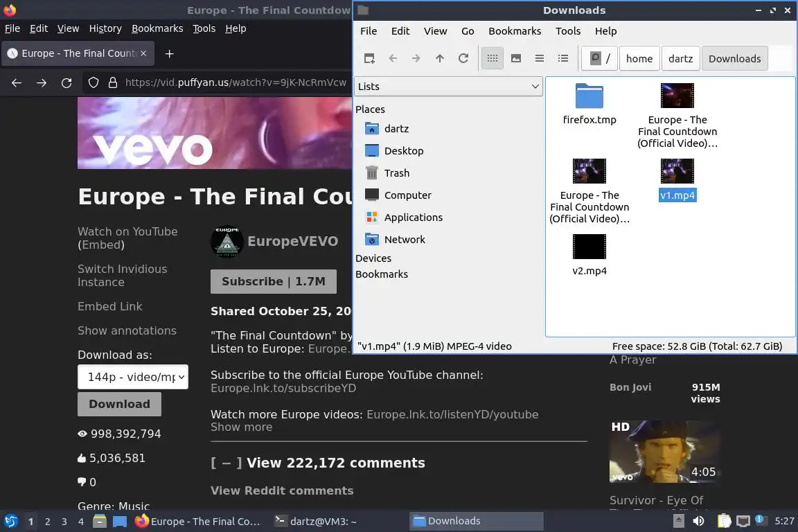Open Bookmarks menu in Downloads window
The height and width of the screenshot is (532, 798).
click(515, 31)
